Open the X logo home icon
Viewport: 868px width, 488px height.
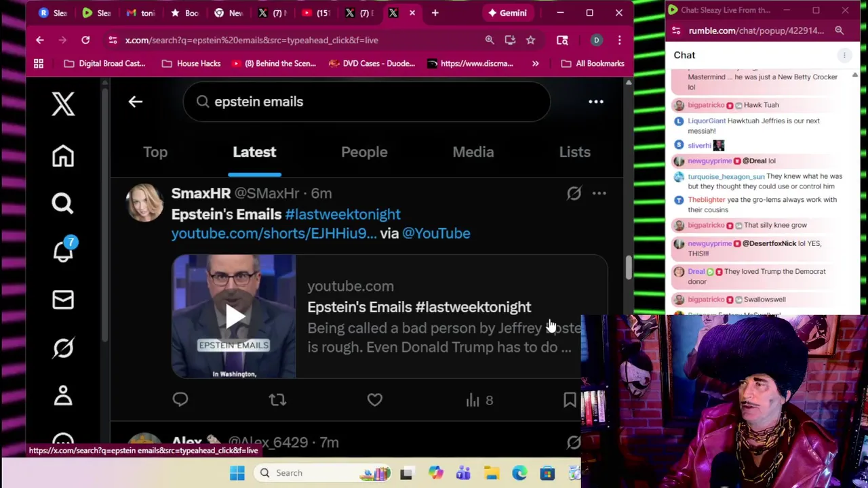pos(63,104)
